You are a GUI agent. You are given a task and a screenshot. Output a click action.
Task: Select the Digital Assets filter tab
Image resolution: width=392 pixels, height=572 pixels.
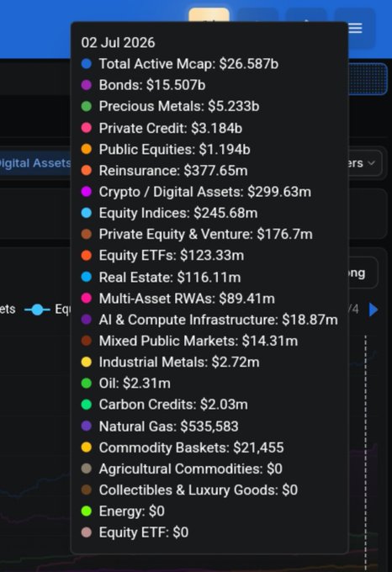(x=35, y=163)
